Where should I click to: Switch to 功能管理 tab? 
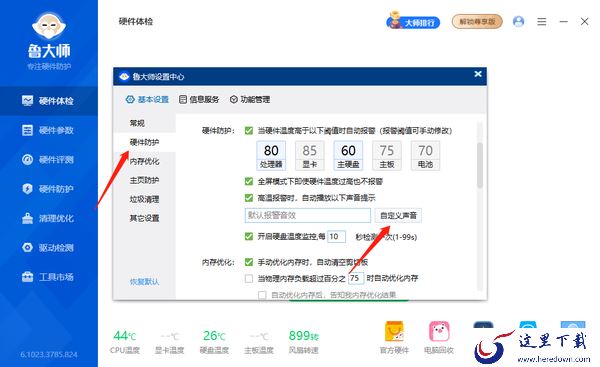coord(250,99)
